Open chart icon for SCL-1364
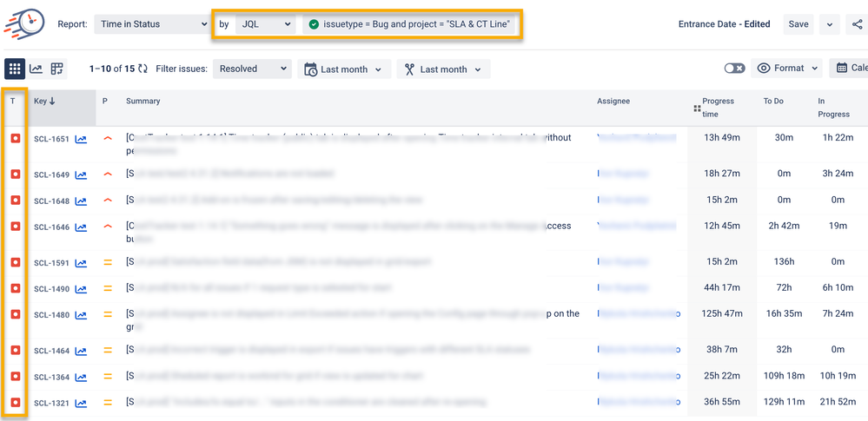Viewport: 868px width, 421px height. point(81,378)
